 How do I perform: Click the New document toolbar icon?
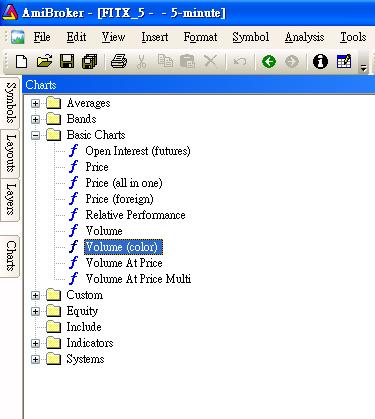22,62
